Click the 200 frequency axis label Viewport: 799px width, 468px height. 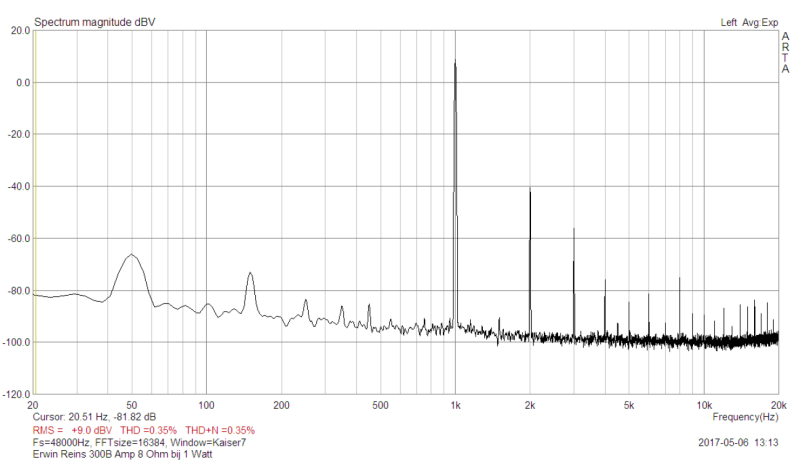[281, 405]
